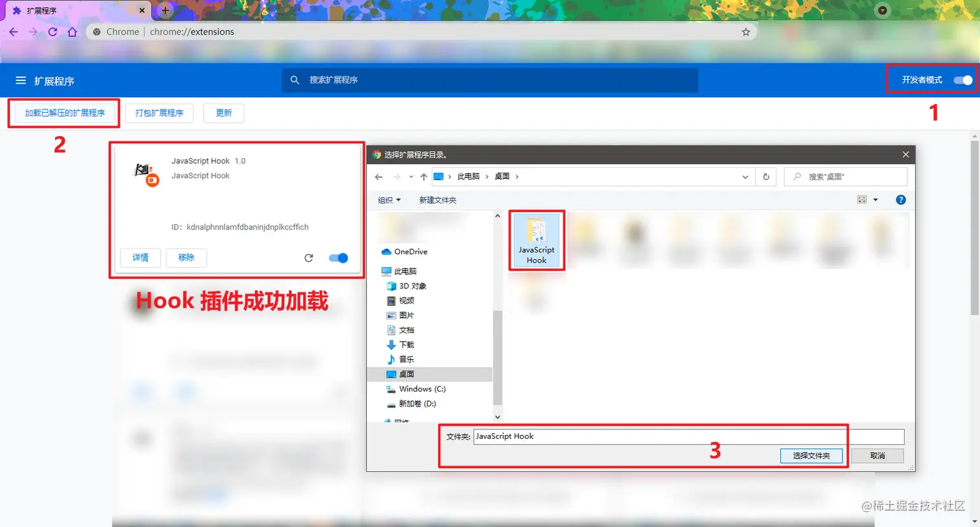Go back in the folder dialog
This screenshot has width=980, height=527.
click(x=379, y=176)
